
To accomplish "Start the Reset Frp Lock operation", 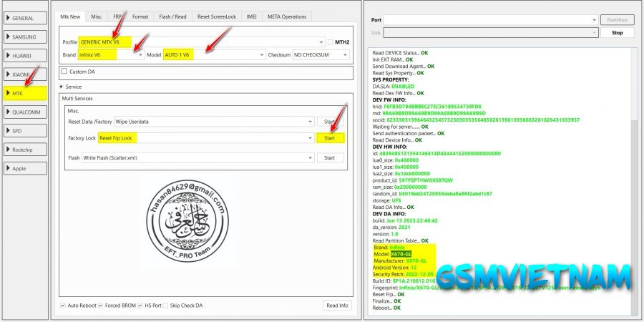I will (330, 138).
